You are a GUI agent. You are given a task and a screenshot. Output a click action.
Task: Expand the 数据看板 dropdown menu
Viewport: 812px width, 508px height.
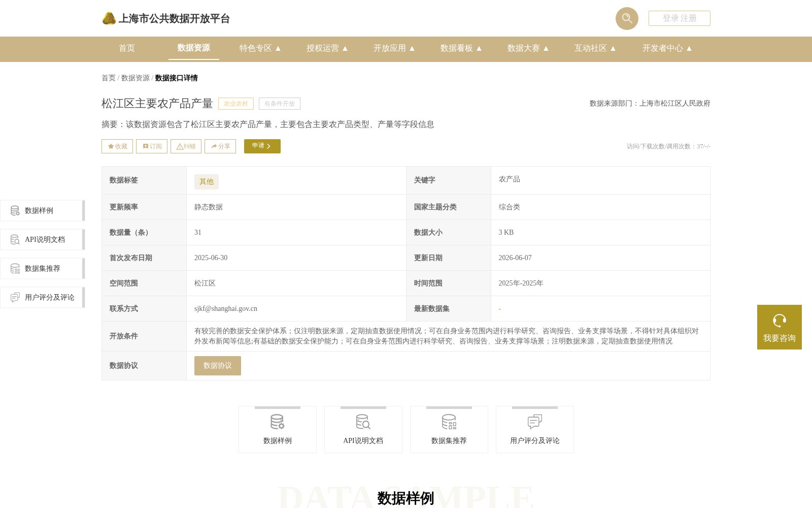(461, 48)
